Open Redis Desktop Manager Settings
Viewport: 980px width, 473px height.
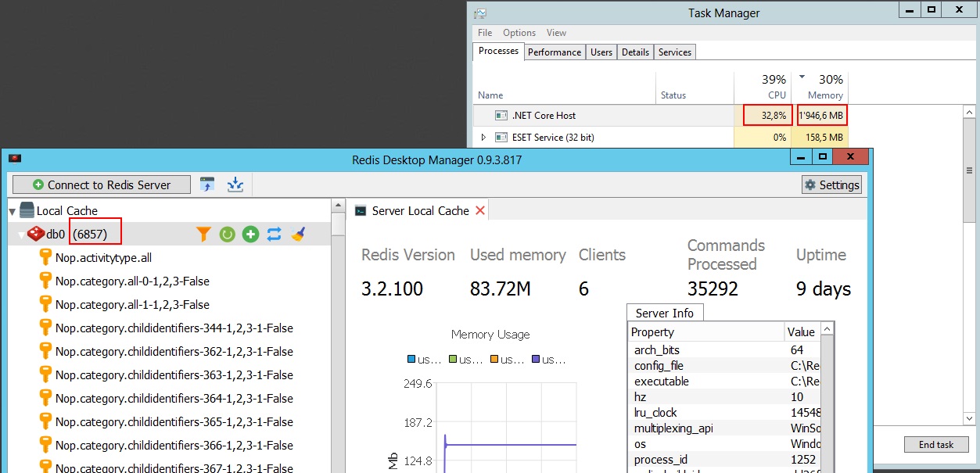831,185
